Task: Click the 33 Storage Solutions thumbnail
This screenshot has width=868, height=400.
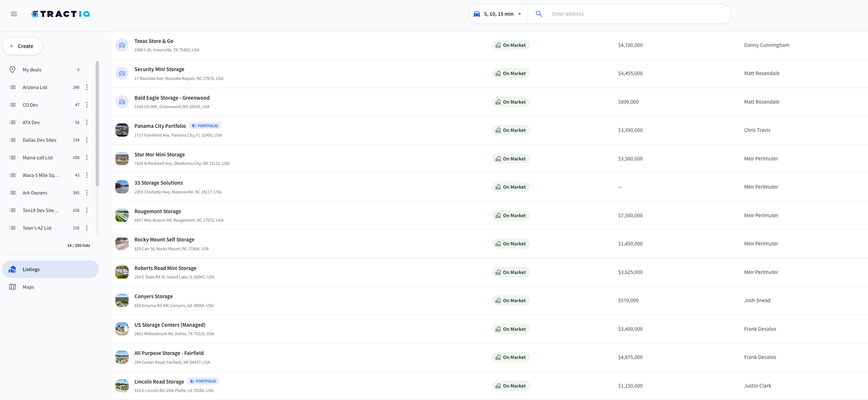Action: pos(122,187)
